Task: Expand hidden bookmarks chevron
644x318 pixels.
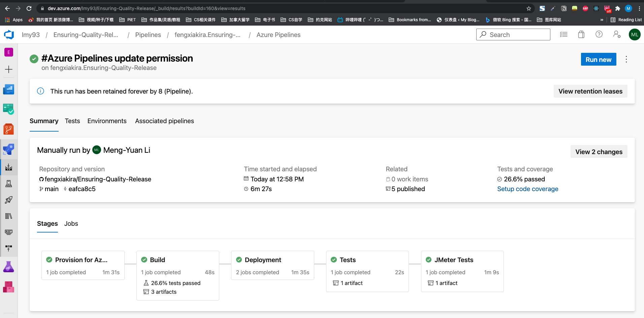Action: pyautogui.click(x=602, y=20)
